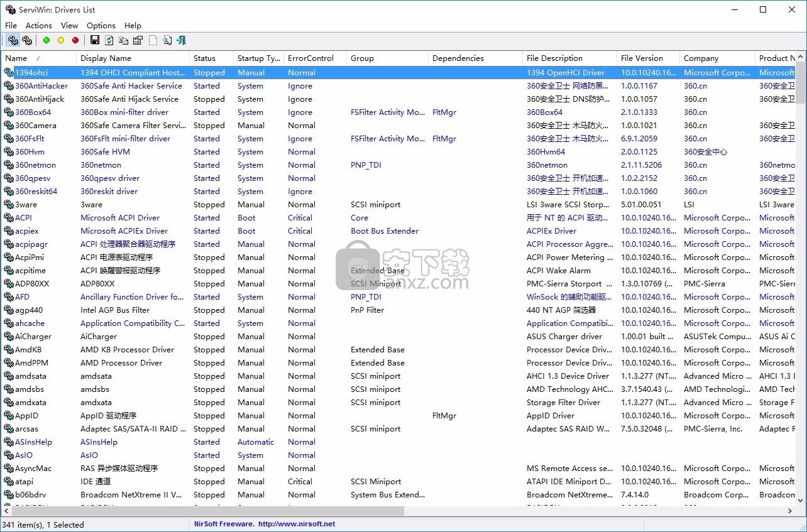807x532 pixels.
Task: Sort by the ErrorControl column header
Action: [316, 58]
